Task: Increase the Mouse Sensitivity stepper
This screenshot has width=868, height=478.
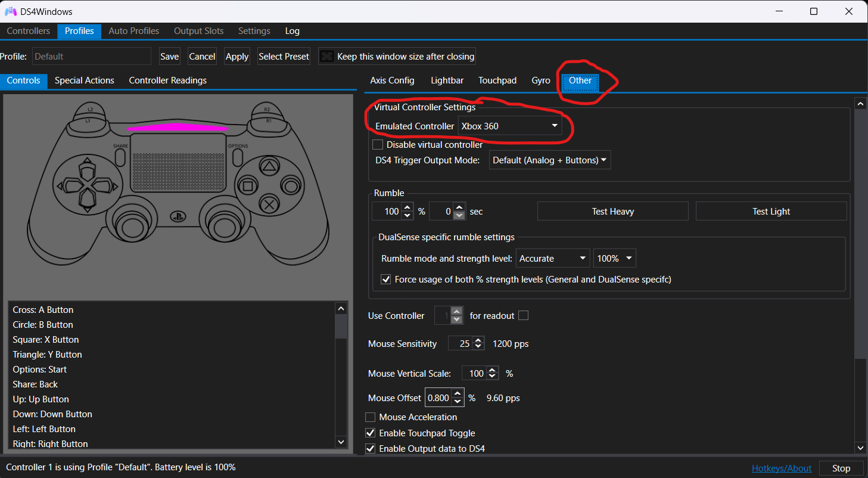Action: (480, 340)
